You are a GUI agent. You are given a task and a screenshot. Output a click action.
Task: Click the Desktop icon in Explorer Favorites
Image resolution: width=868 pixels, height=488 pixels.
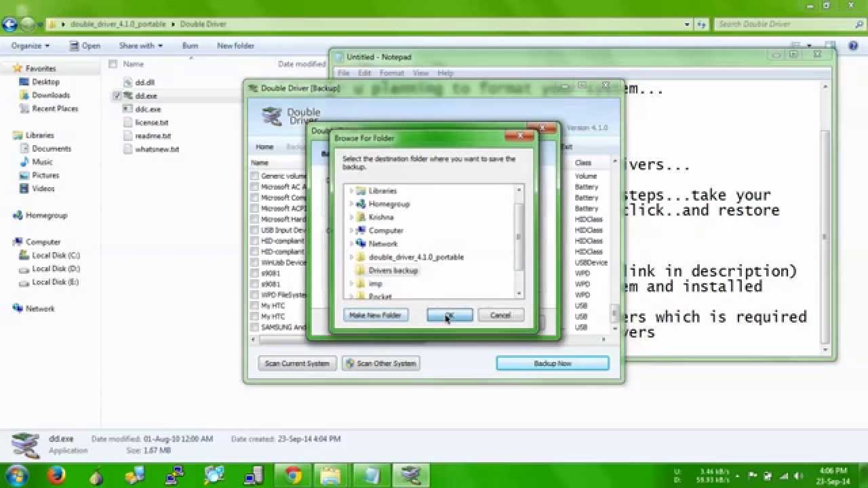click(x=24, y=81)
